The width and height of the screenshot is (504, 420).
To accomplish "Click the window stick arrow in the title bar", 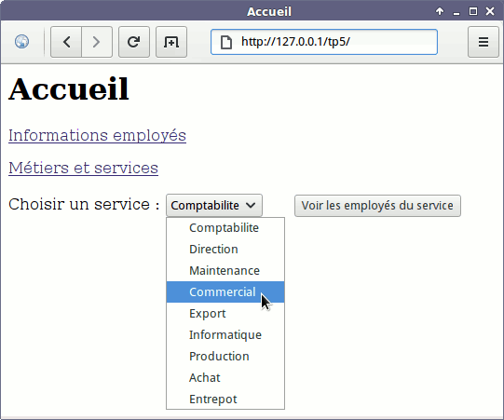I will coord(440,11).
